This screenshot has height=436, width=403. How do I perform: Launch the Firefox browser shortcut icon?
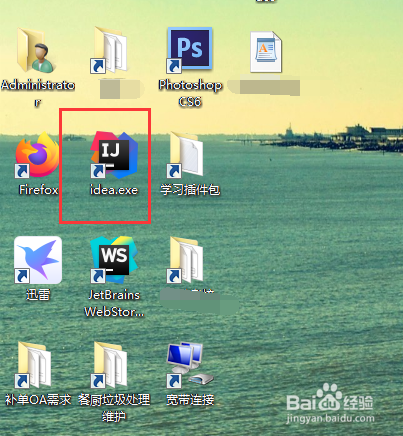(37, 154)
